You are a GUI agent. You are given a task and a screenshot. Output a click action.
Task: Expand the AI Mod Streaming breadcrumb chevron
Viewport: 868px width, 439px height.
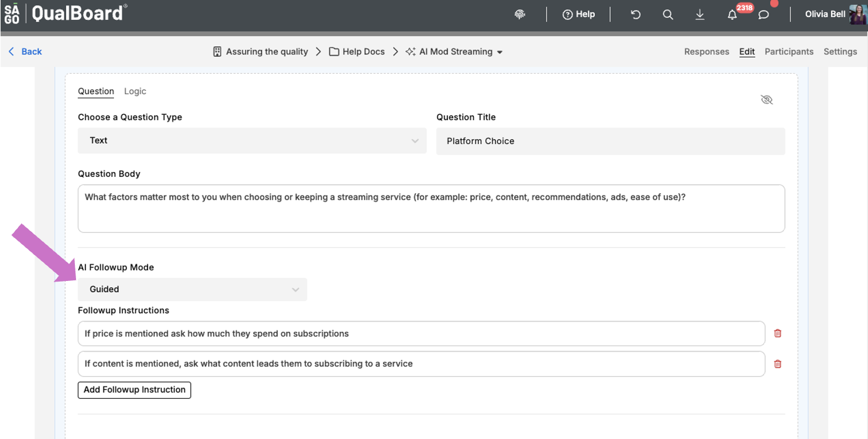point(501,52)
